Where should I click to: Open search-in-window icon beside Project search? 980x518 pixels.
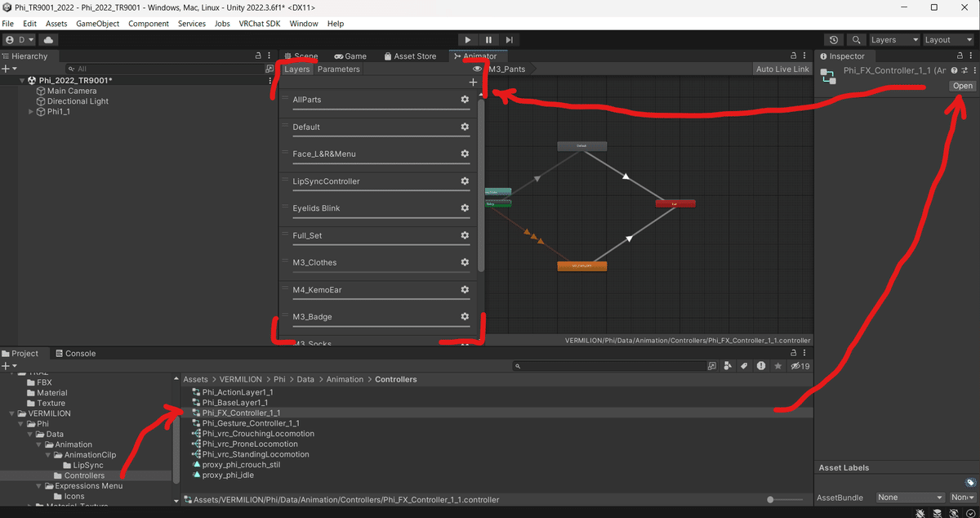click(712, 366)
